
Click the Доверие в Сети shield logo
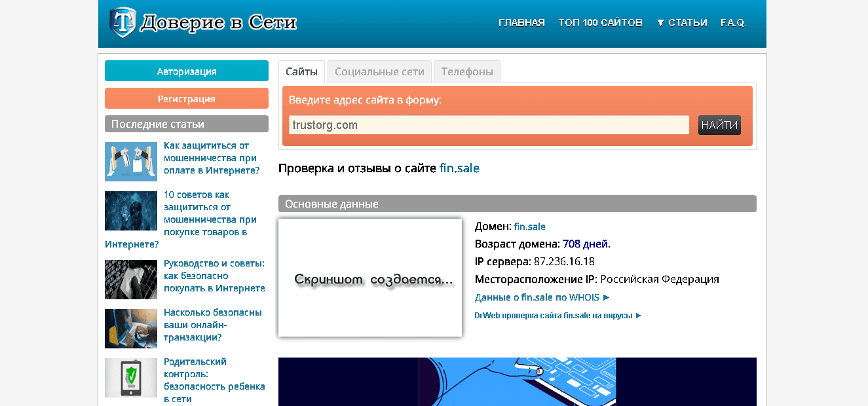tap(121, 20)
